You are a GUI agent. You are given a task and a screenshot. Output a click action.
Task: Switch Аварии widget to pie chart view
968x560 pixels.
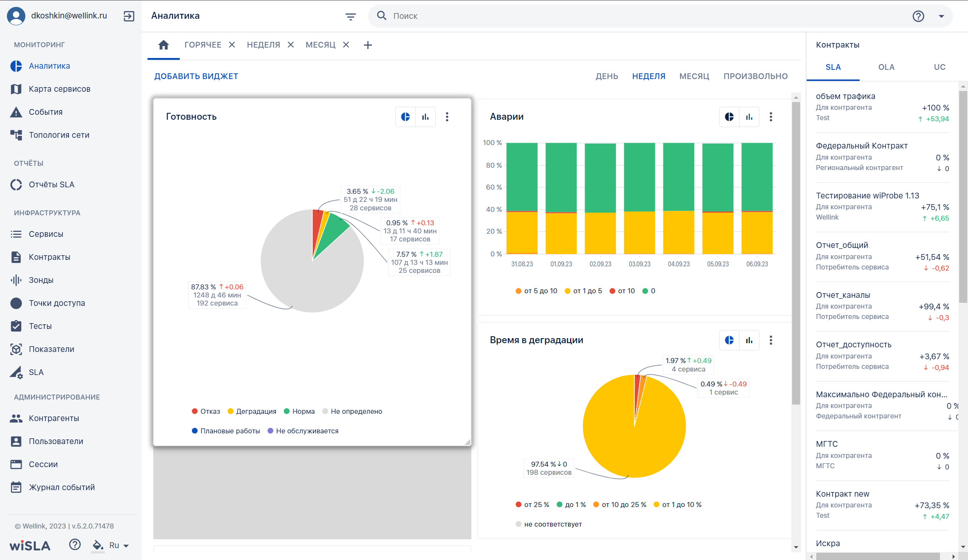[x=729, y=117]
